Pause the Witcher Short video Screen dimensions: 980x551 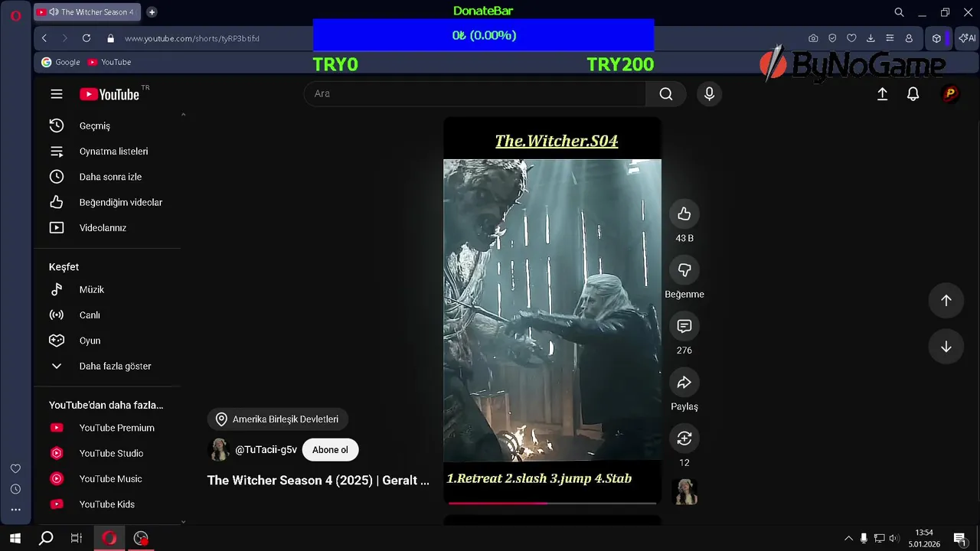(552, 310)
